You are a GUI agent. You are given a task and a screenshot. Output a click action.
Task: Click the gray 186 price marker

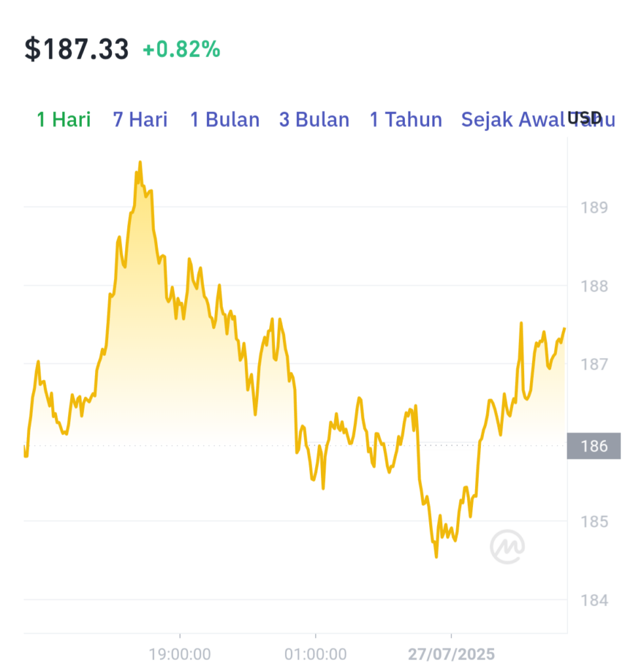[x=594, y=446]
